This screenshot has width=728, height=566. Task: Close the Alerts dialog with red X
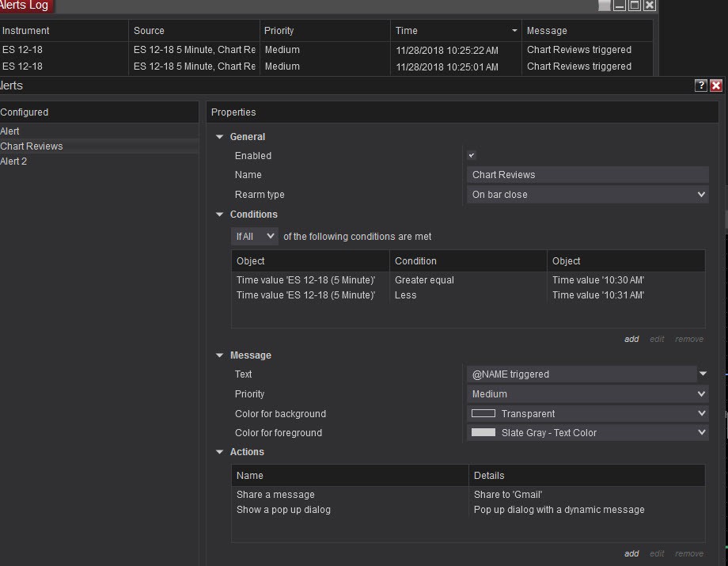pyautogui.click(x=716, y=85)
